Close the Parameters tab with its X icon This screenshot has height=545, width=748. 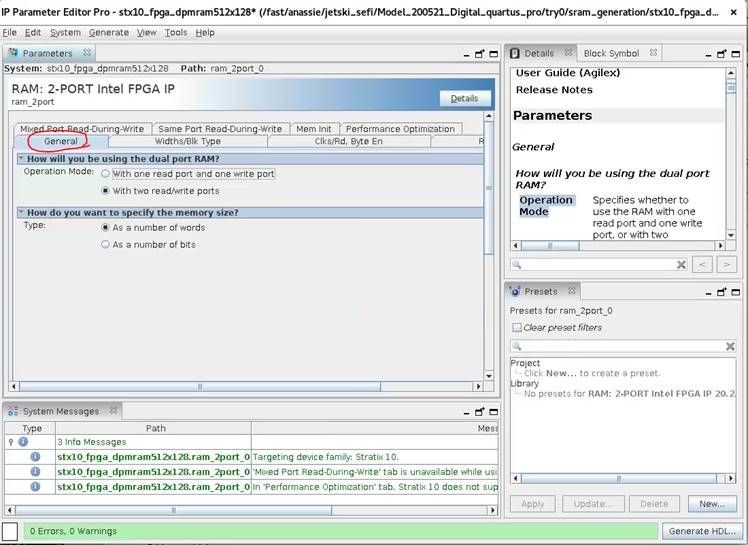click(x=87, y=52)
